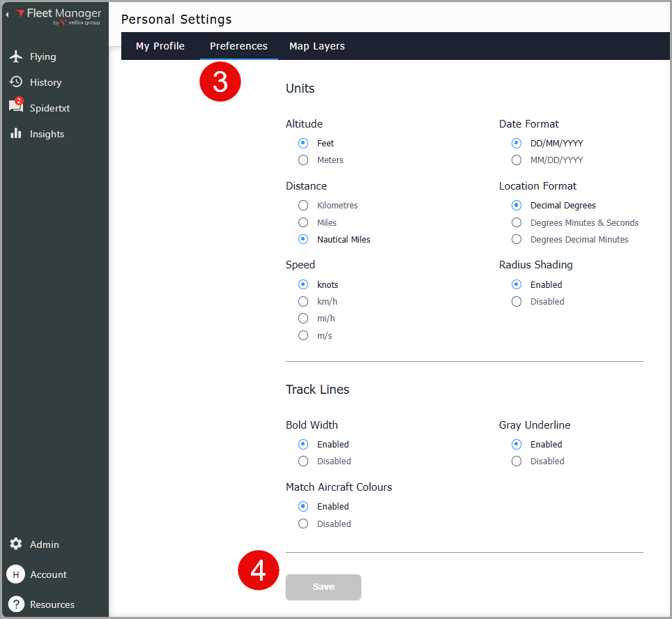Click the Account avatar icon
The width and height of the screenshot is (672, 619).
click(16, 574)
